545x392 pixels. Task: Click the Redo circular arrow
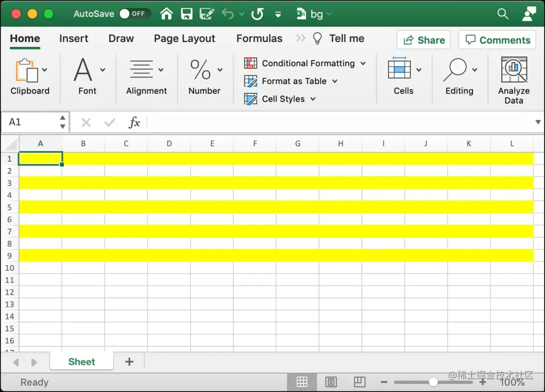[x=257, y=14]
